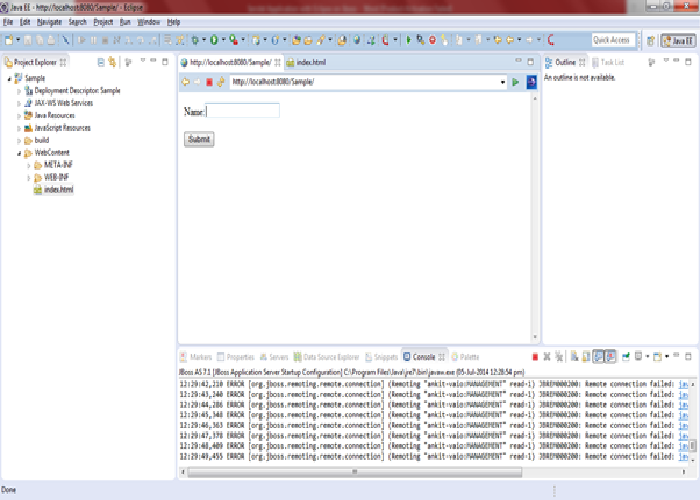This screenshot has height=500, width=700.
Task: Click the red Terminate icon in Console
Action: pyautogui.click(x=535, y=357)
